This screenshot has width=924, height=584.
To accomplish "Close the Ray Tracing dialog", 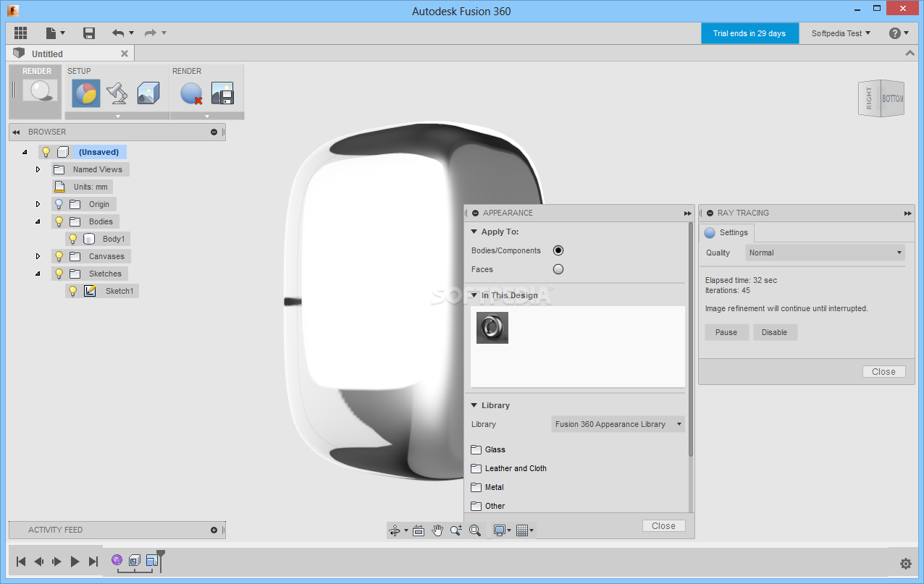I will [883, 371].
